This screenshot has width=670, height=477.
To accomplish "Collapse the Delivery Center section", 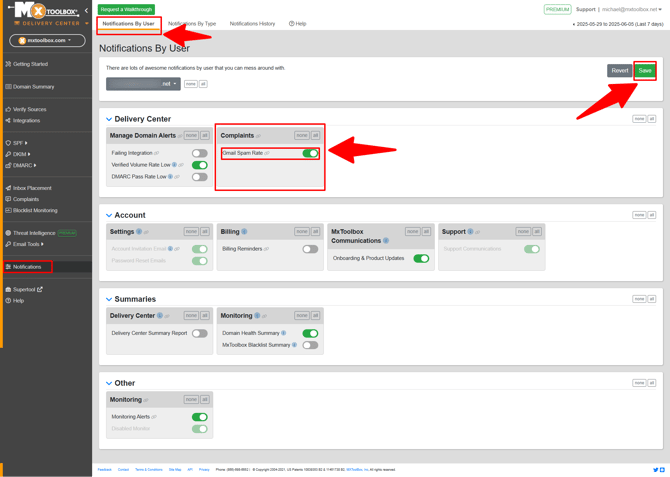I will coord(109,119).
